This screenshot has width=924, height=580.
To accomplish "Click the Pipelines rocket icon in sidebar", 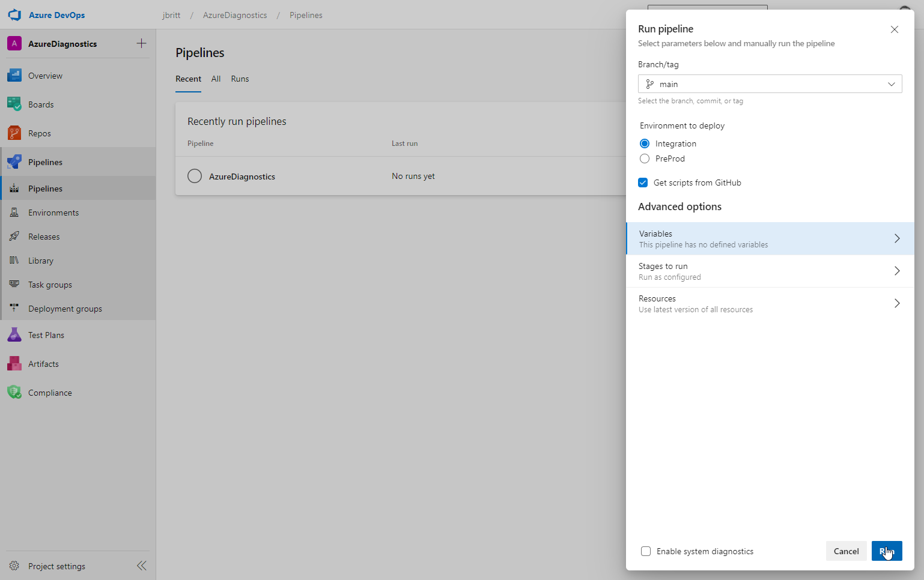I will pyautogui.click(x=14, y=162).
